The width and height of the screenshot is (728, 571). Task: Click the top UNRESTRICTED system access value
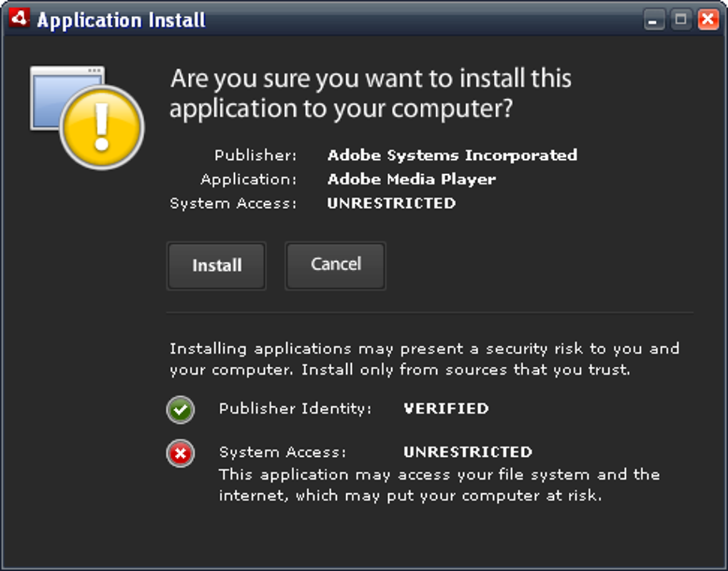(x=391, y=203)
